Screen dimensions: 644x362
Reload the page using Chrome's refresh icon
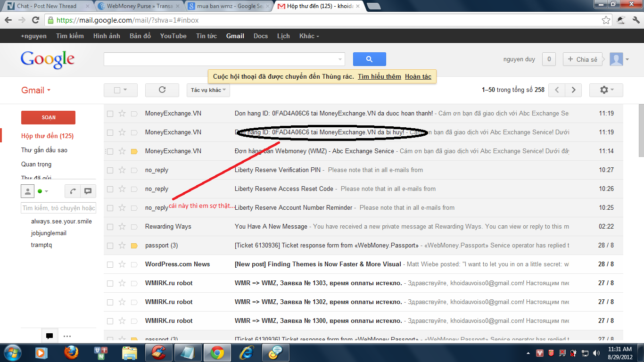(35, 20)
